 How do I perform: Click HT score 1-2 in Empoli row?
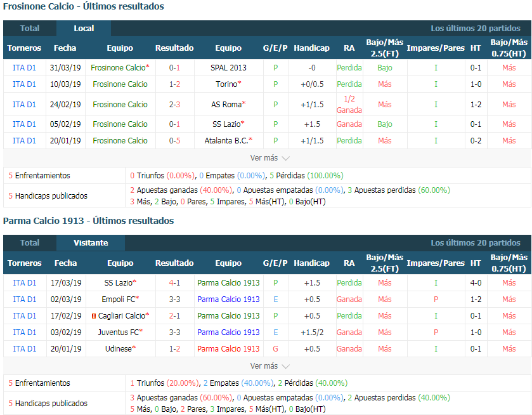(476, 300)
